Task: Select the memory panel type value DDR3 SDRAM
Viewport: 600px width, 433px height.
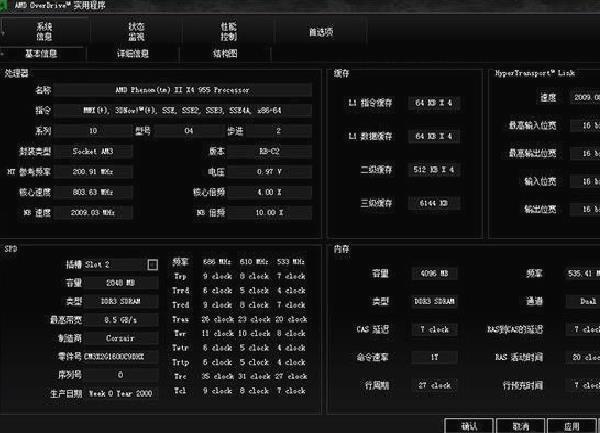Action: pos(434,301)
